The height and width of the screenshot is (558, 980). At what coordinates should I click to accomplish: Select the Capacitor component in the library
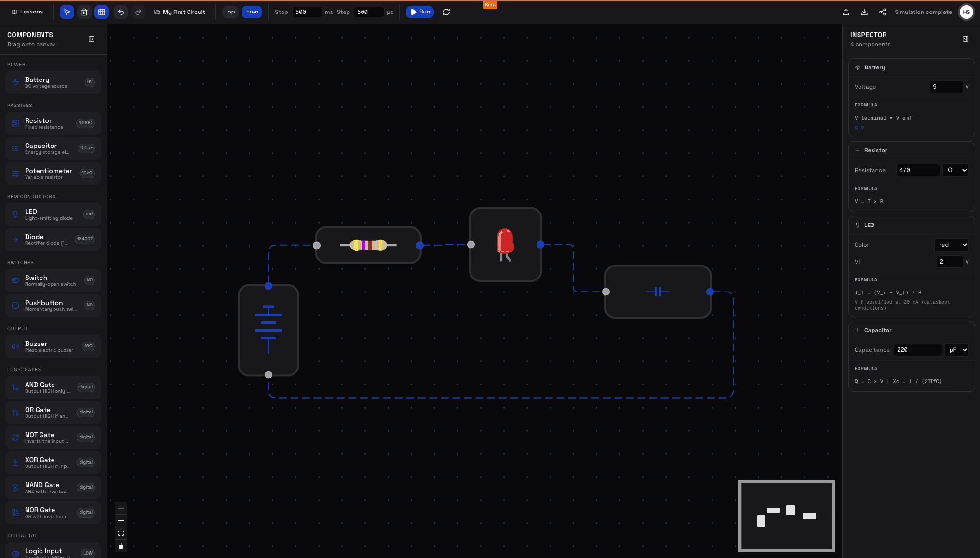pos(53,148)
